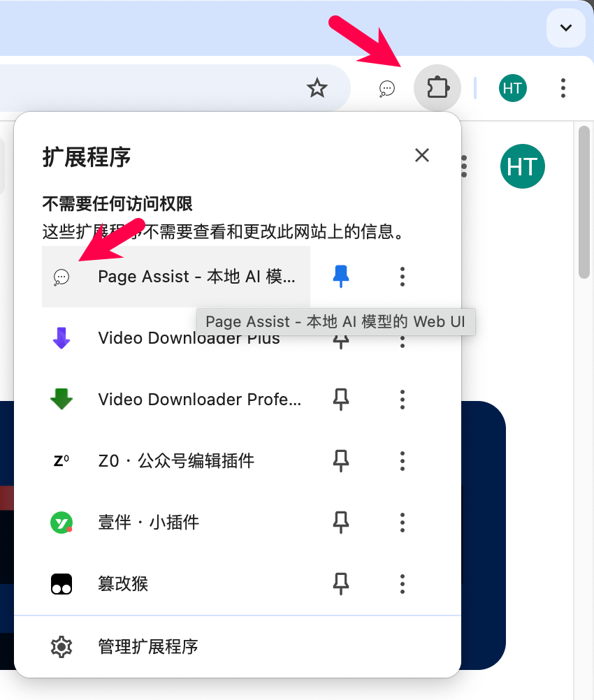Image resolution: width=594 pixels, height=700 pixels.
Task: Open Video Downloader Professional extension entry
Action: 176,399
